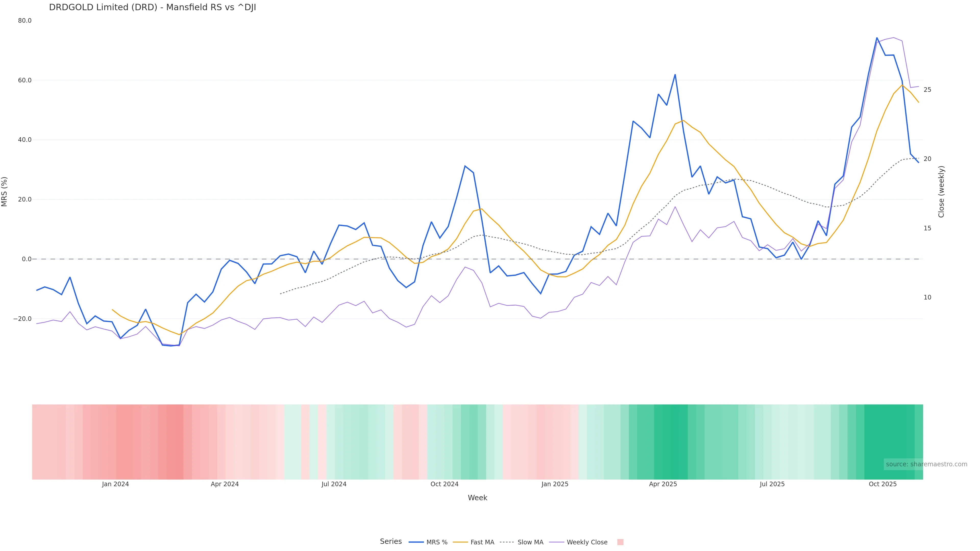
Task: Click the blue MRS % legend line marker
Action: tap(416, 542)
